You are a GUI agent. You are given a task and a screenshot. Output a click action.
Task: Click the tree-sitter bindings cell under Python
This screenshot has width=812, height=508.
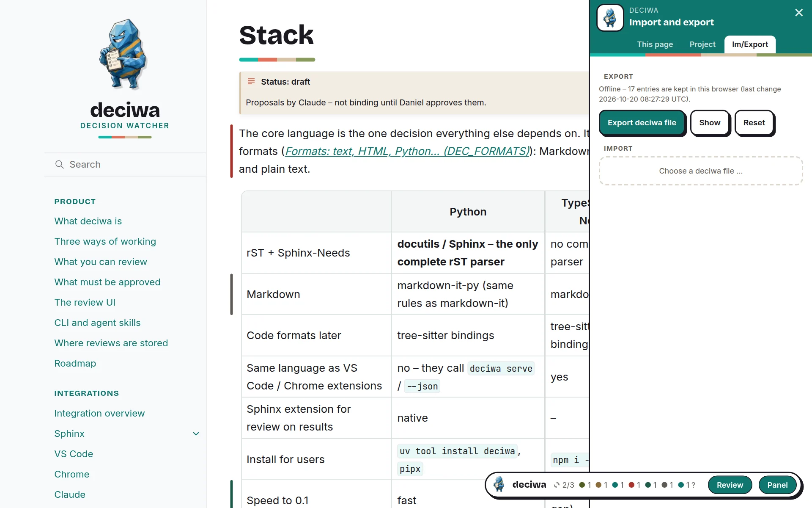pyautogui.click(x=468, y=335)
